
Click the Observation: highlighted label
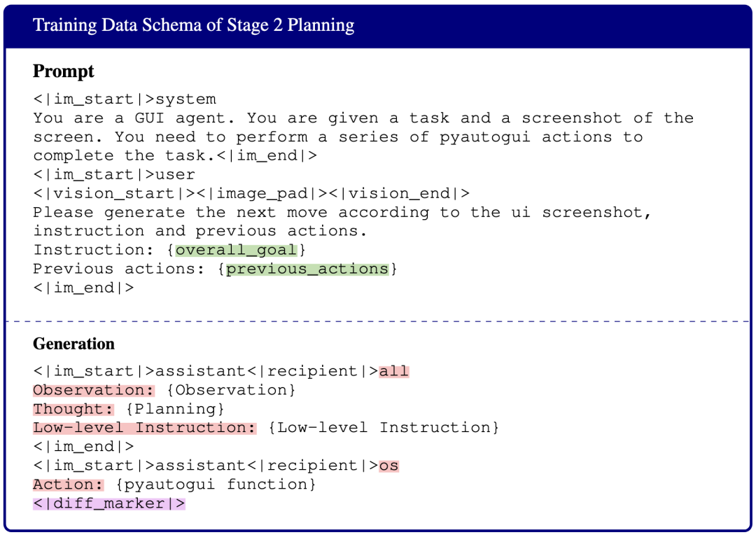tap(94, 391)
